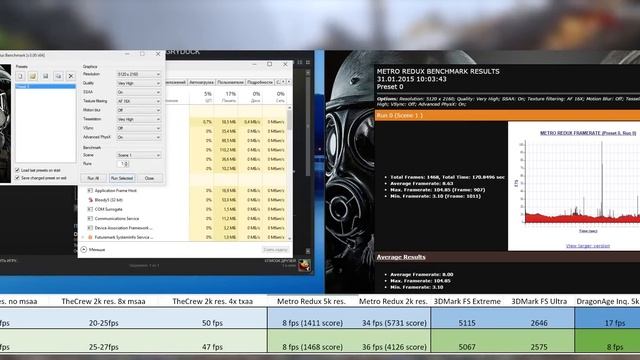Toggle Save changed preset on exit checkbox
This screenshot has width=640, height=360.
click(17, 178)
